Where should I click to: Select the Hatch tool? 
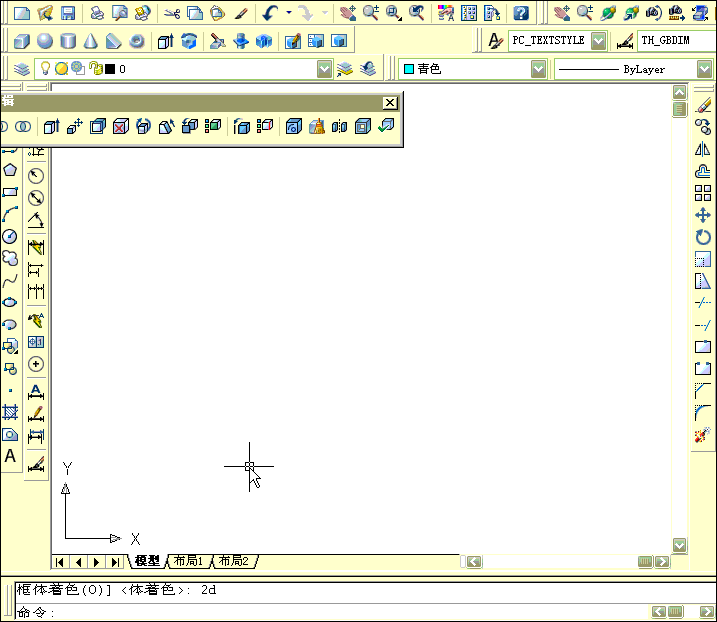tap(10, 412)
